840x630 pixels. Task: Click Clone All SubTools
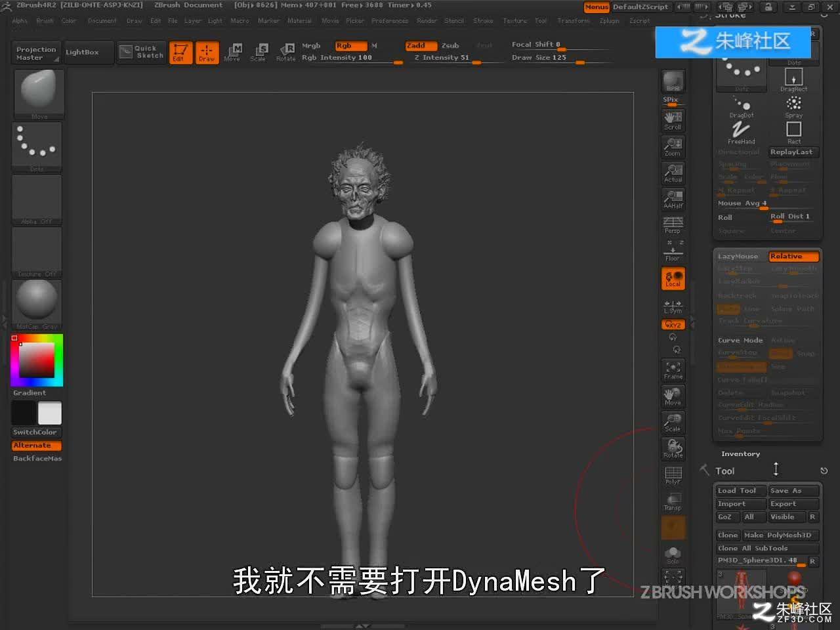[x=767, y=549]
